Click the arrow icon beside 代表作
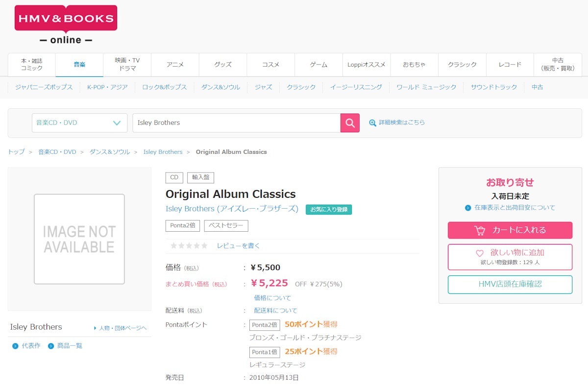Image resolution: width=588 pixels, height=389 pixels. [x=15, y=346]
